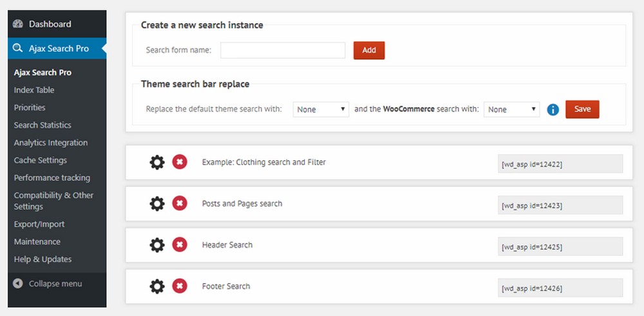The height and width of the screenshot is (316, 644).
Task: Save theme search bar replace settings
Action: (x=582, y=109)
